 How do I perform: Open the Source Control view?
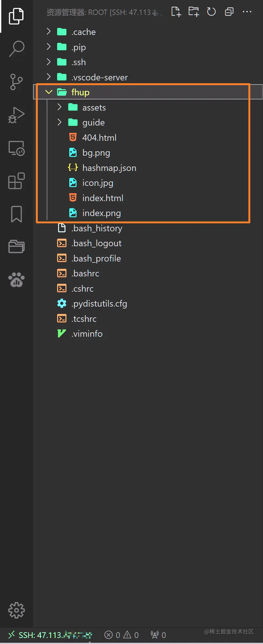(17, 82)
